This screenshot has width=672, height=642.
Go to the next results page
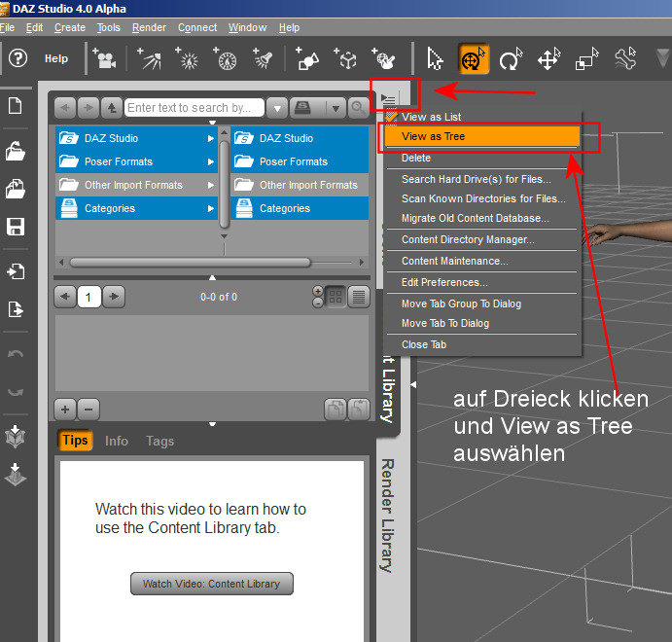pos(114,297)
